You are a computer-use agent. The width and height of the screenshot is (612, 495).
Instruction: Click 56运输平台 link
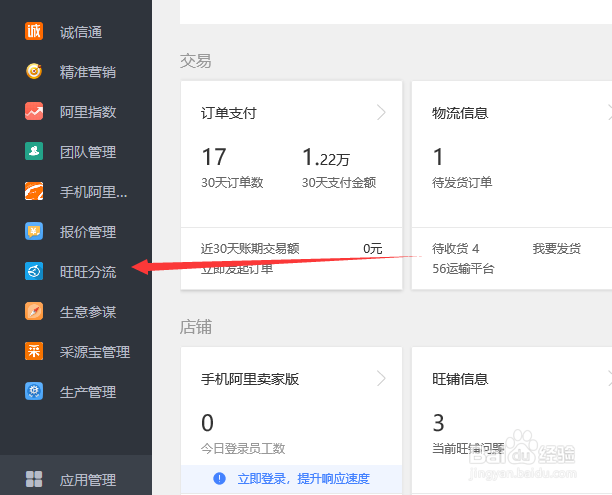463,269
